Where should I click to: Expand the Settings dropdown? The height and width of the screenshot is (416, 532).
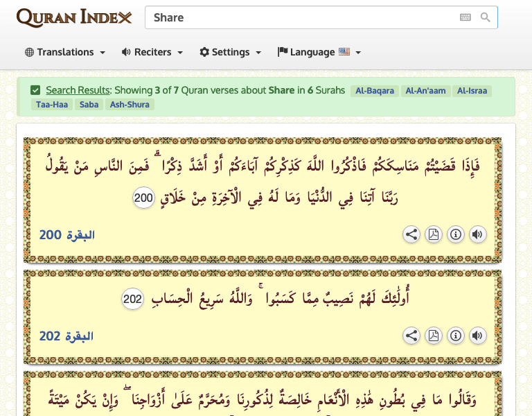coord(231,52)
